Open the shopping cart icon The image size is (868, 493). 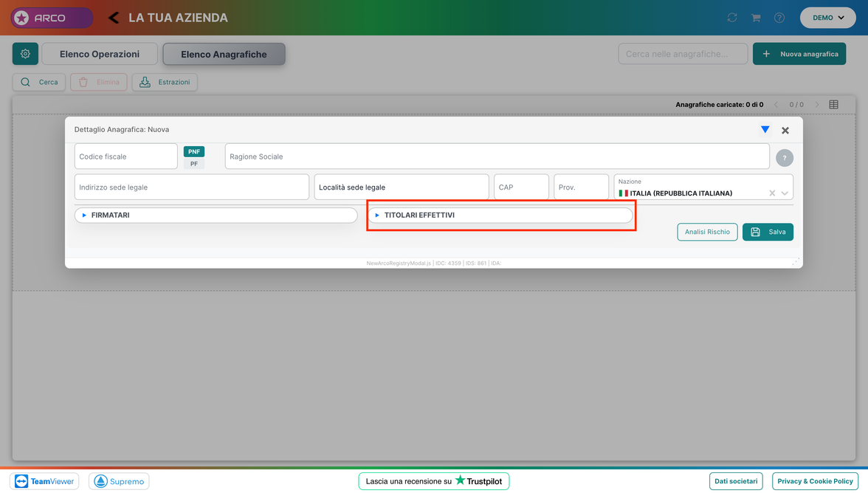pos(756,18)
